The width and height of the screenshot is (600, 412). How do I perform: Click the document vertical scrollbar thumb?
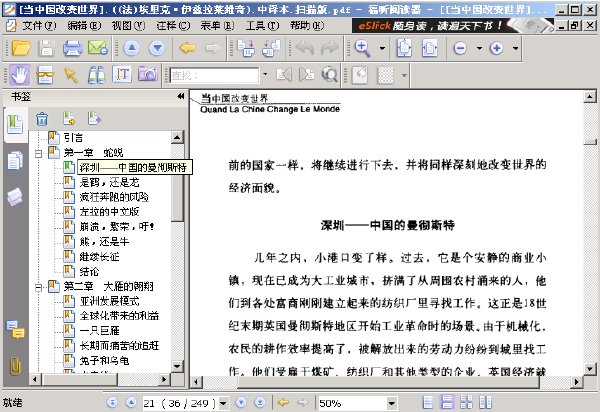pos(590,142)
